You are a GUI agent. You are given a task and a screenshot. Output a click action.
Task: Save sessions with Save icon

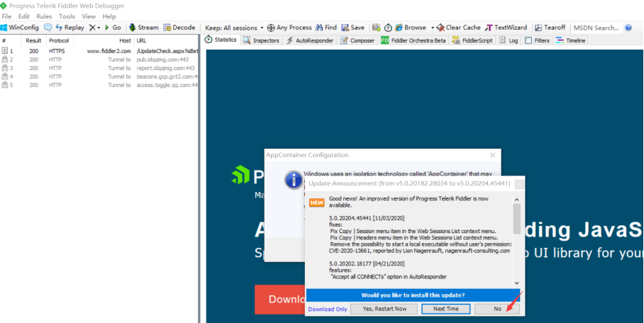tap(352, 28)
